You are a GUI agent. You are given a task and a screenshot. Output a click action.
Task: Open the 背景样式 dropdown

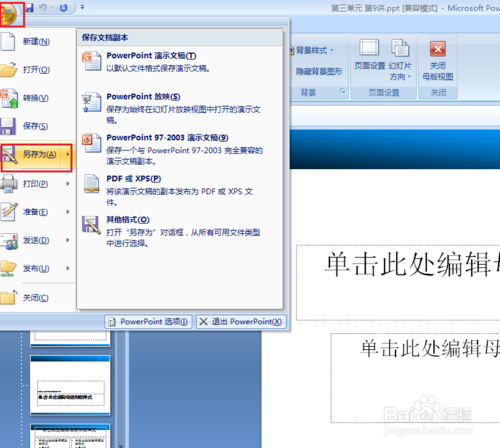pos(311,51)
